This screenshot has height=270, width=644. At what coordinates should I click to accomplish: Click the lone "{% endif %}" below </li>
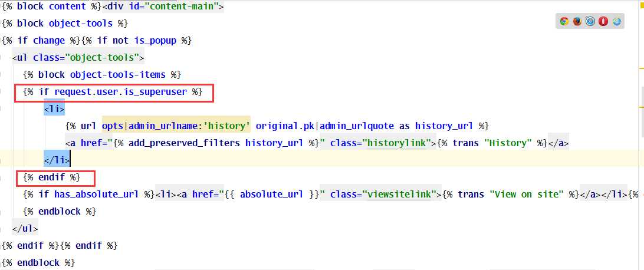click(x=51, y=177)
